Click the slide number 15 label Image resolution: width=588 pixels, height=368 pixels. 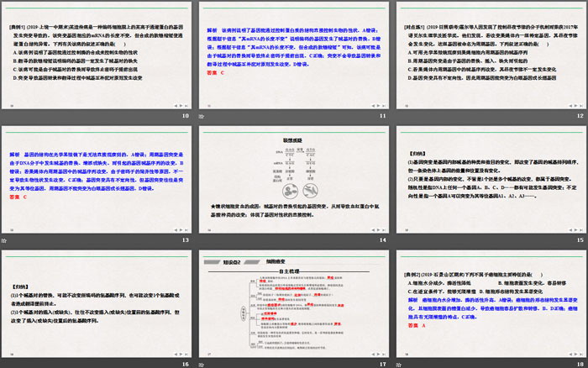point(579,239)
